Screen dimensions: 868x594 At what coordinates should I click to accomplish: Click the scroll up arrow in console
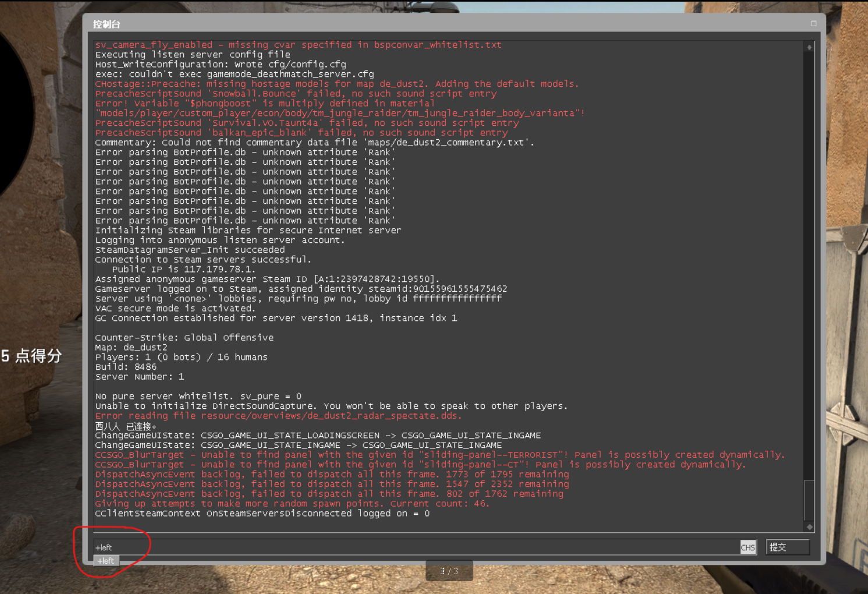click(809, 47)
